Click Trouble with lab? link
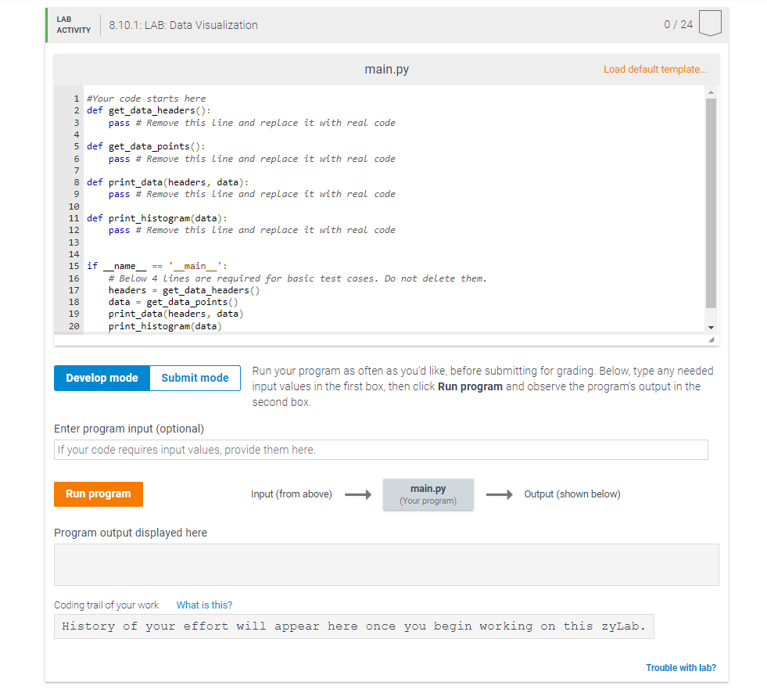 click(680, 668)
